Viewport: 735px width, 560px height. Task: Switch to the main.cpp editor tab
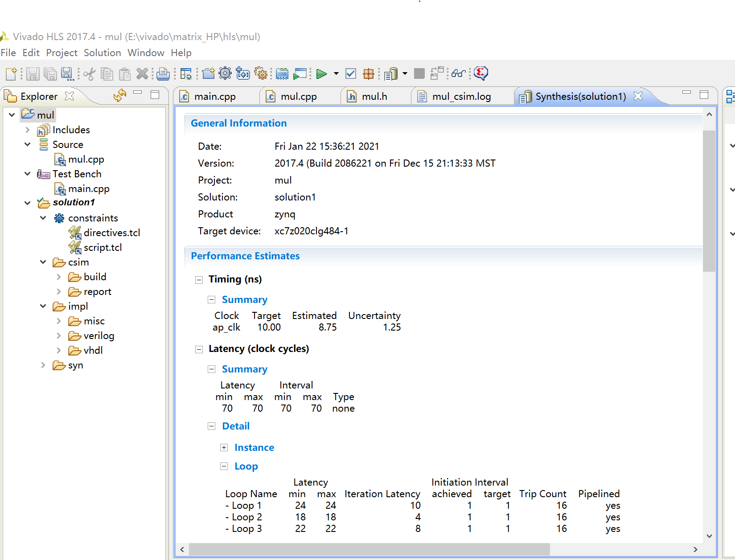pyautogui.click(x=215, y=97)
